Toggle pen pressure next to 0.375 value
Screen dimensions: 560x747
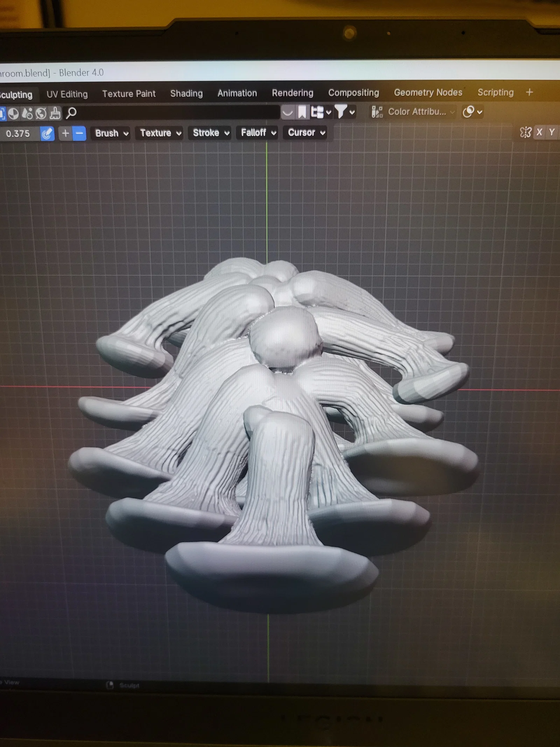[47, 134]
